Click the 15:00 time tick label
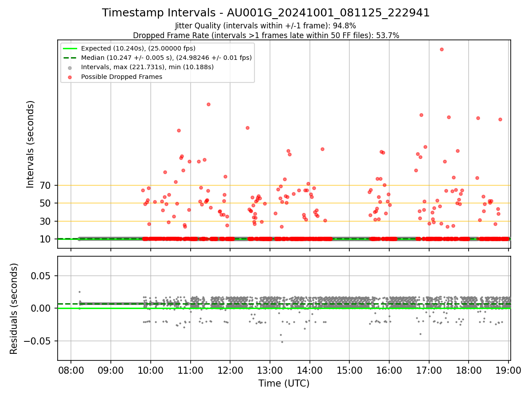The width and height of the screenshot is (532, 399). click(349, 369)
